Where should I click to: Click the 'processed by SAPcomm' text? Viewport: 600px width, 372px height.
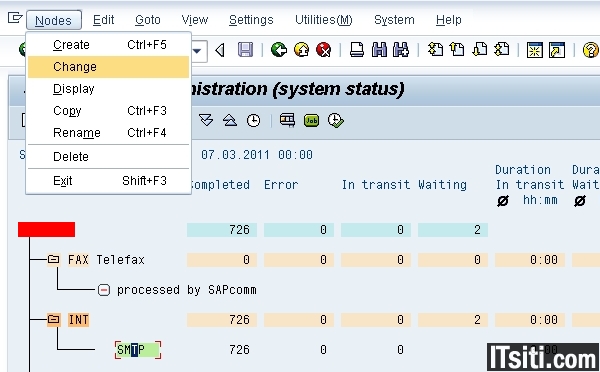(187, 290)
